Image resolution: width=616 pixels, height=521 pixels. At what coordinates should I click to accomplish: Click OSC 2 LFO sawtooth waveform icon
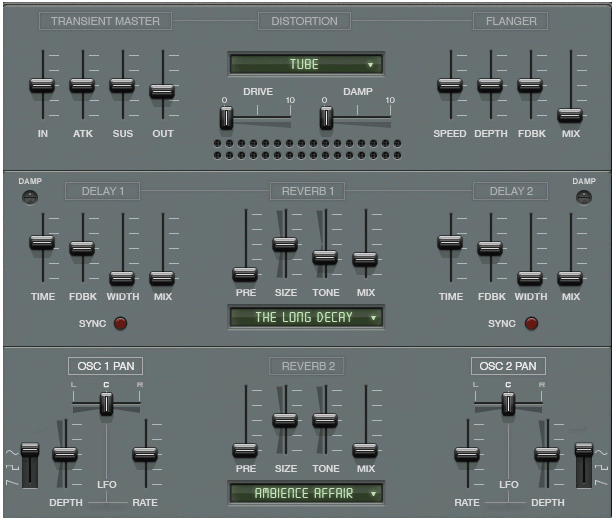coord(601,481)
